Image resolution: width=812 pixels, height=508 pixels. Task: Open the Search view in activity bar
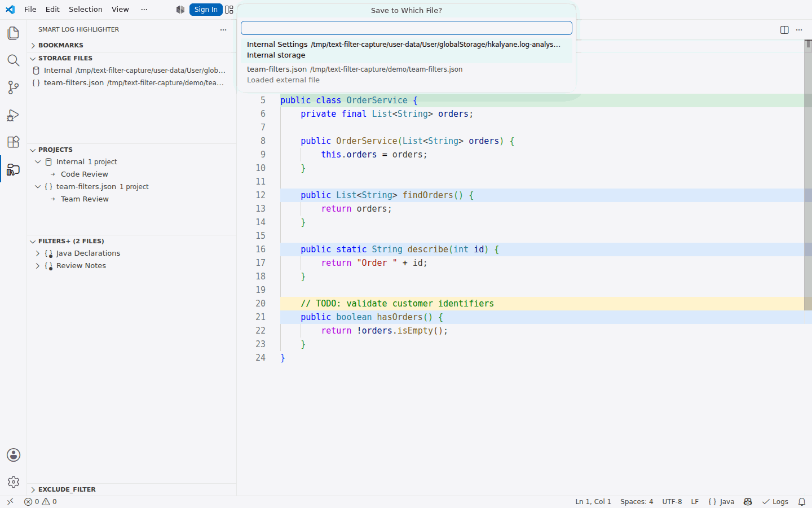click(14, 60)
